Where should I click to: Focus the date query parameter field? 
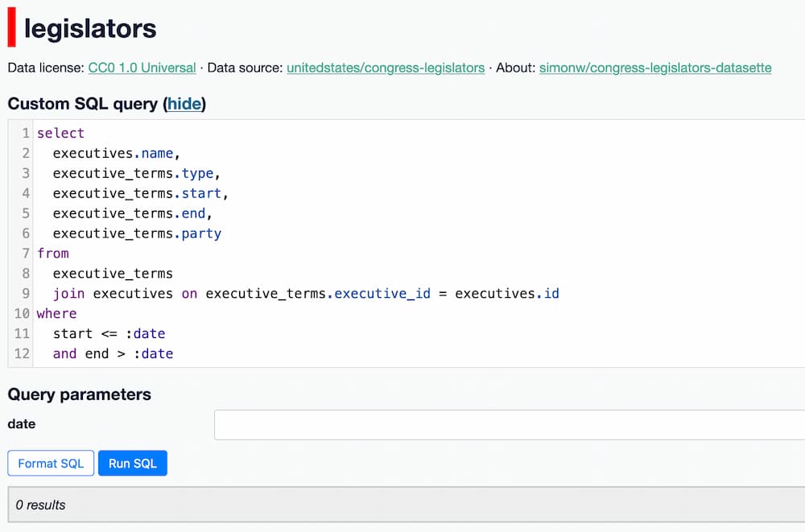(x=509, y=424)
